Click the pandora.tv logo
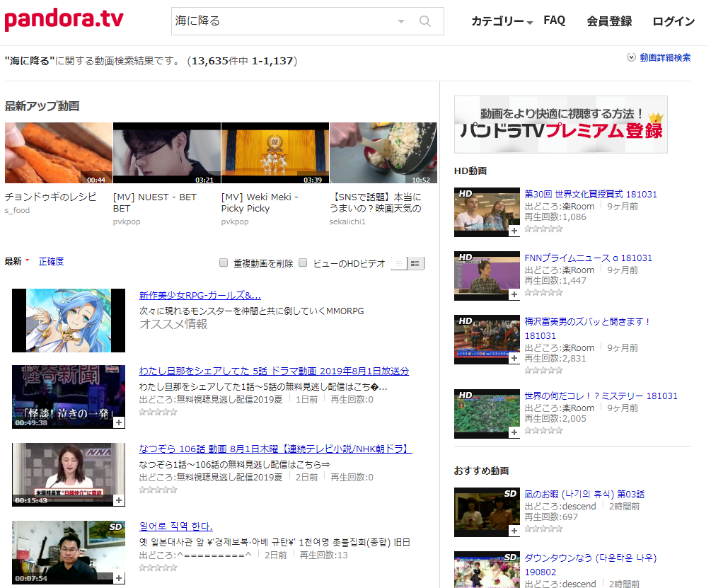This screenshot has height=588, width=711. click(x=64, y=21)
